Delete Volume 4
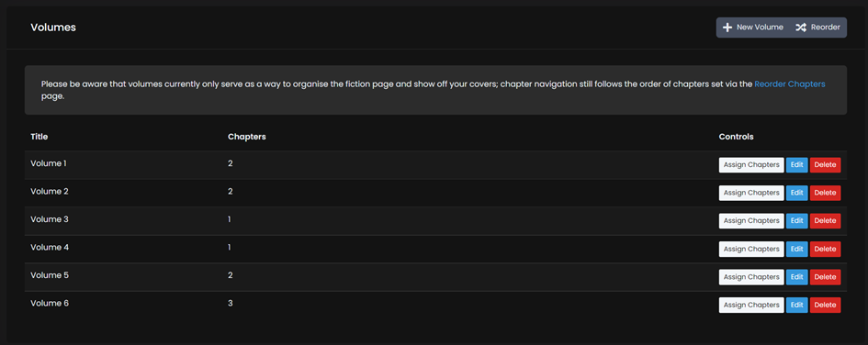The image size is (868, 345). click(x=825, y=249)
